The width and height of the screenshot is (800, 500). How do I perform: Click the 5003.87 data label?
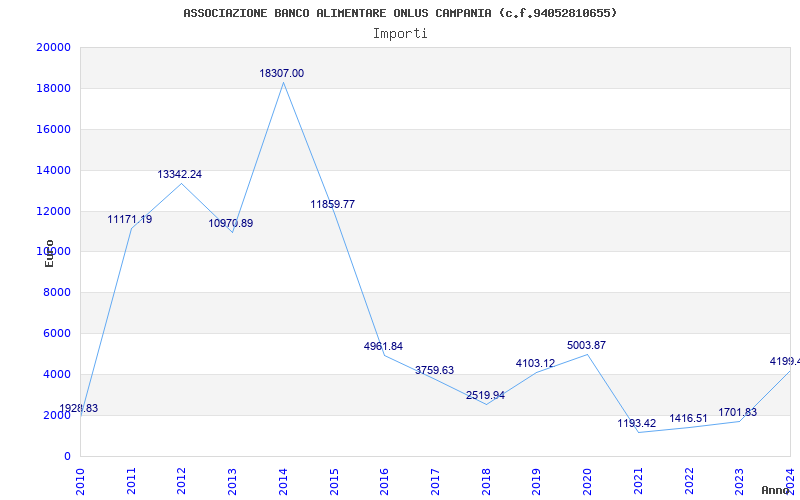click(586, 345)
